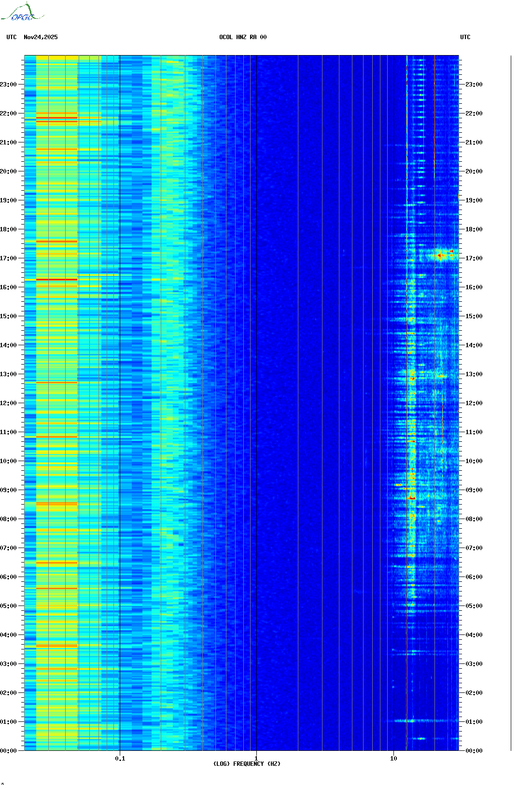Click the UTC label above the right time axis
The image size is (532, 789).
(465, 37)
